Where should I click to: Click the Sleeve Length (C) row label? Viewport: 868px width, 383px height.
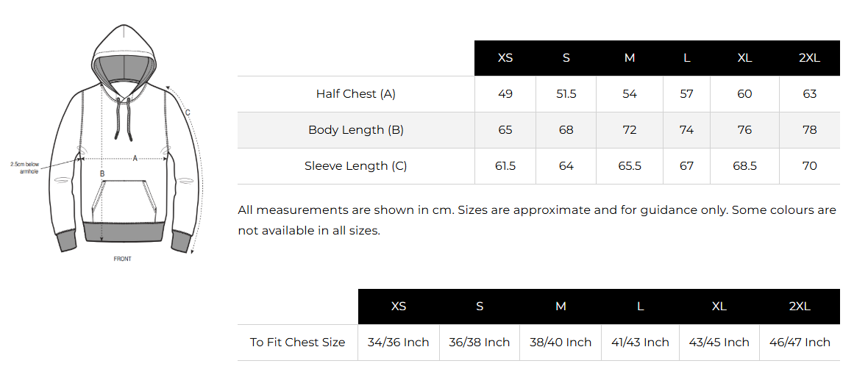click(x=356, y=166)
